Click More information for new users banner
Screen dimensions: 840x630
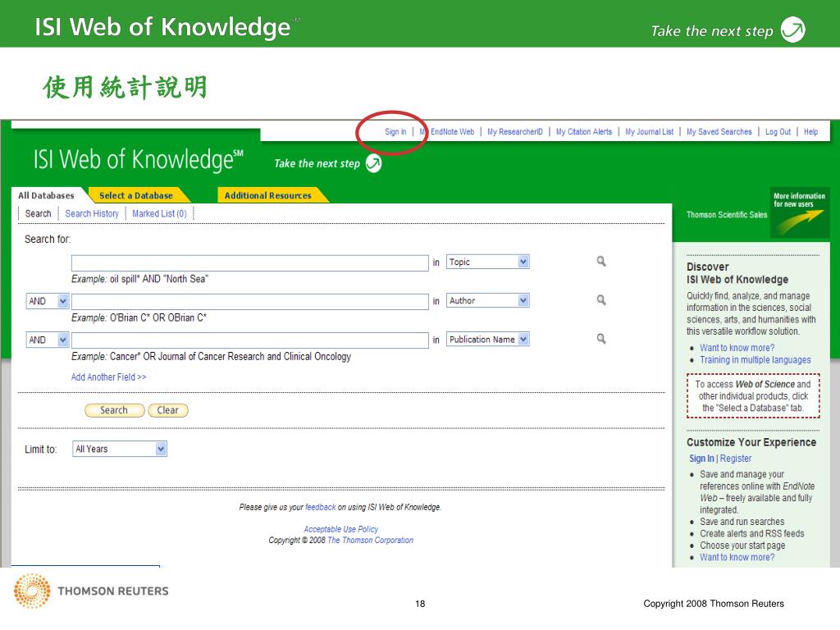pos(799,212)
